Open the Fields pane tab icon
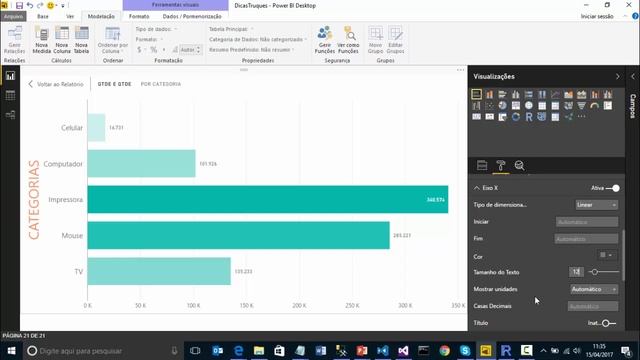This screenshot has width=640, height=360. coord(482,165)
